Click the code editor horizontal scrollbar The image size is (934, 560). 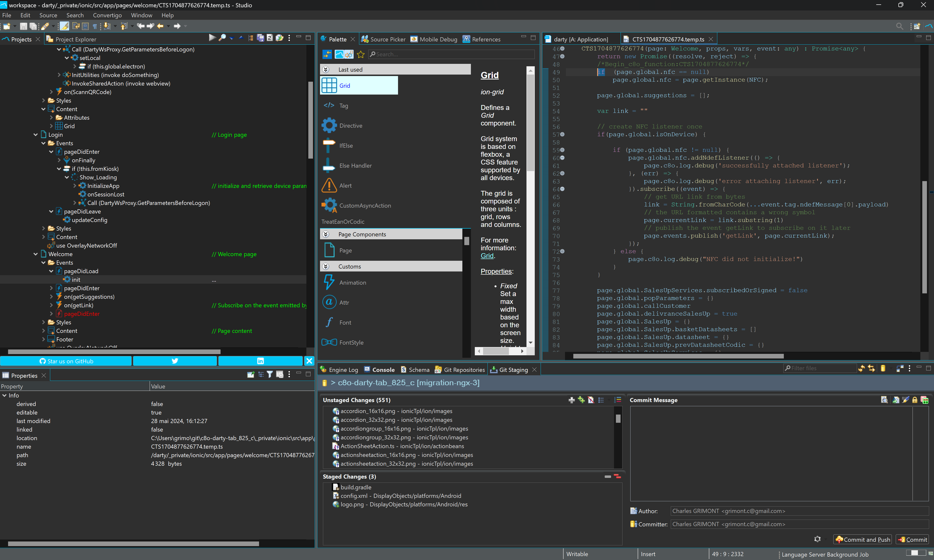click(x=678, y=356)
